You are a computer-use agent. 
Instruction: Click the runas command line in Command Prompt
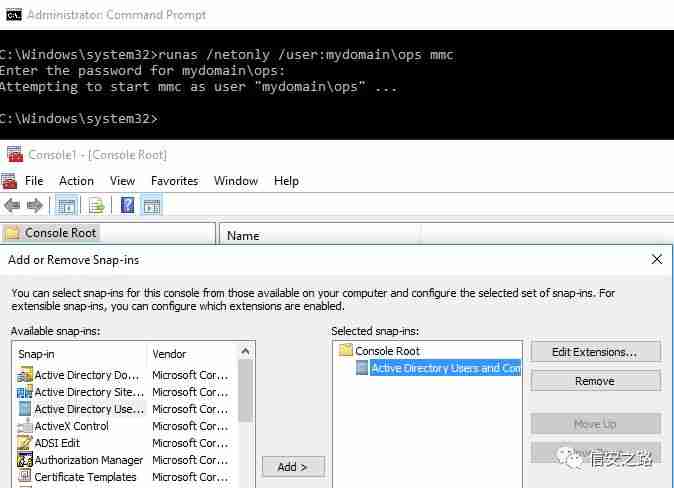pos(227,55)
